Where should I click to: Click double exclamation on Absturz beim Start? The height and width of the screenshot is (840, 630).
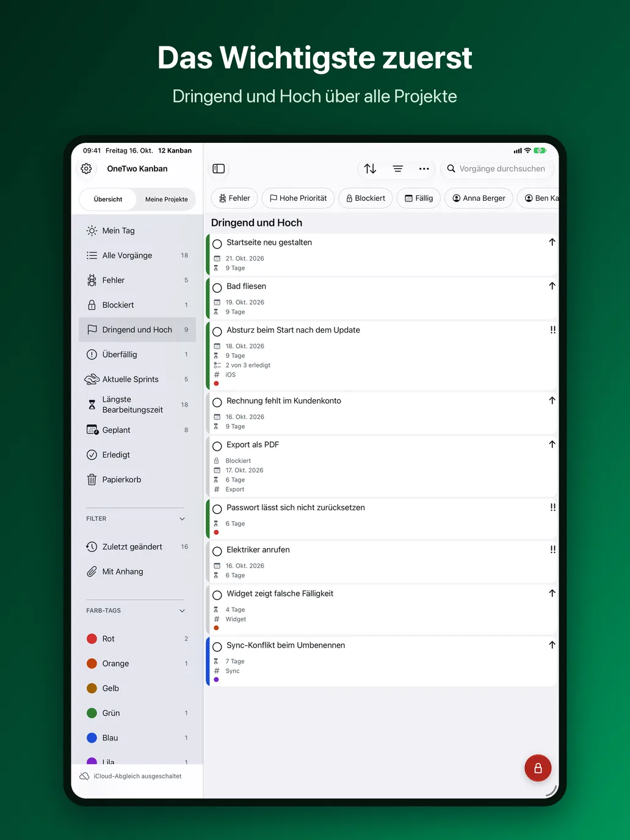tap(552, 330)
